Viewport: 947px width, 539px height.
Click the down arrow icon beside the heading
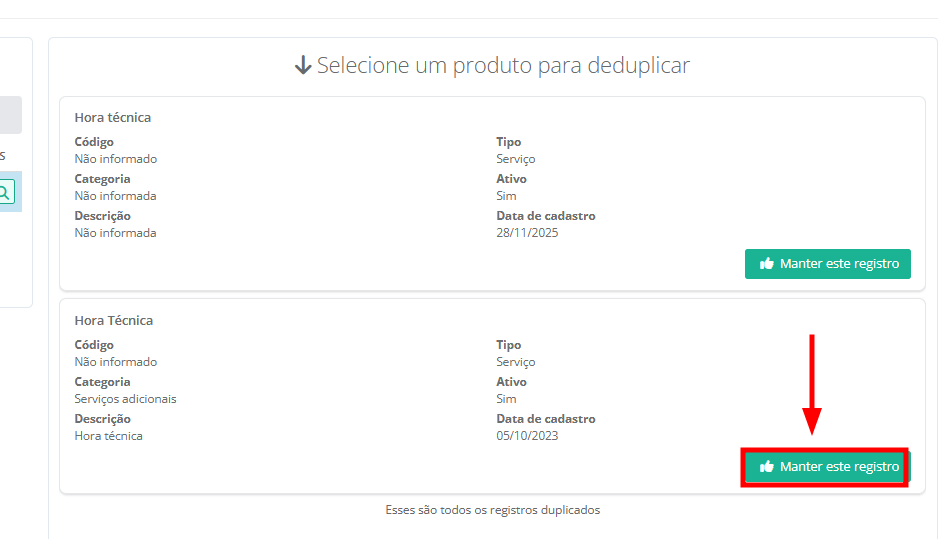pos(303,66)
